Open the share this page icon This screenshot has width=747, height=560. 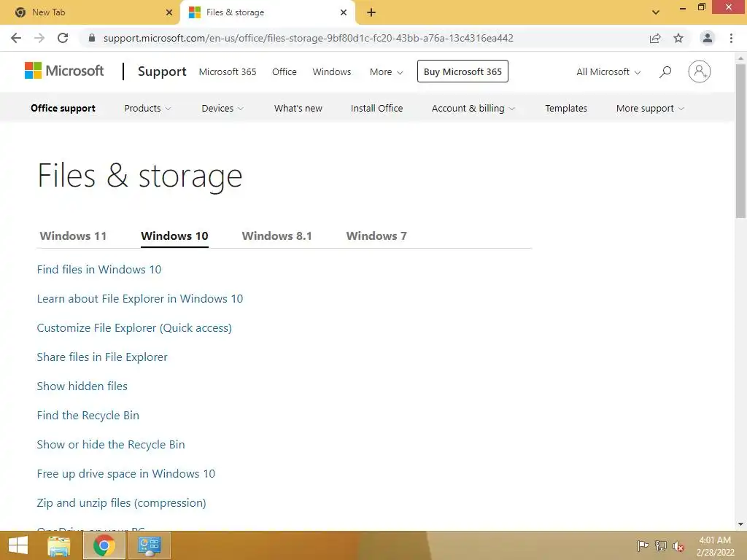[655, 38]
